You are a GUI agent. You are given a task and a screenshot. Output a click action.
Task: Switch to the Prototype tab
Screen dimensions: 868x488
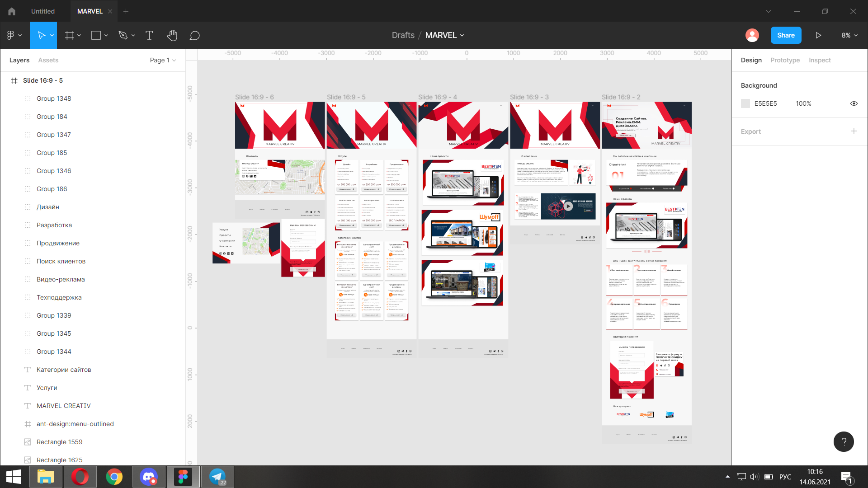[785, 60]
